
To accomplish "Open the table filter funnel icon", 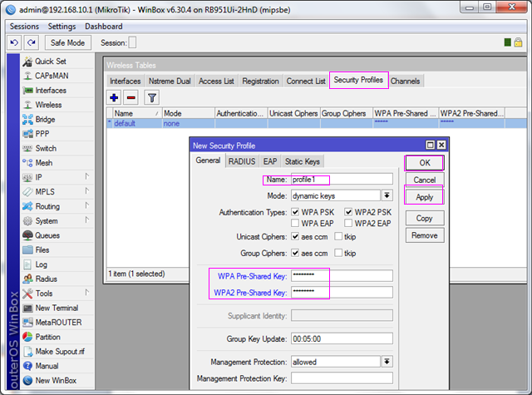I will tap(152, 98).
